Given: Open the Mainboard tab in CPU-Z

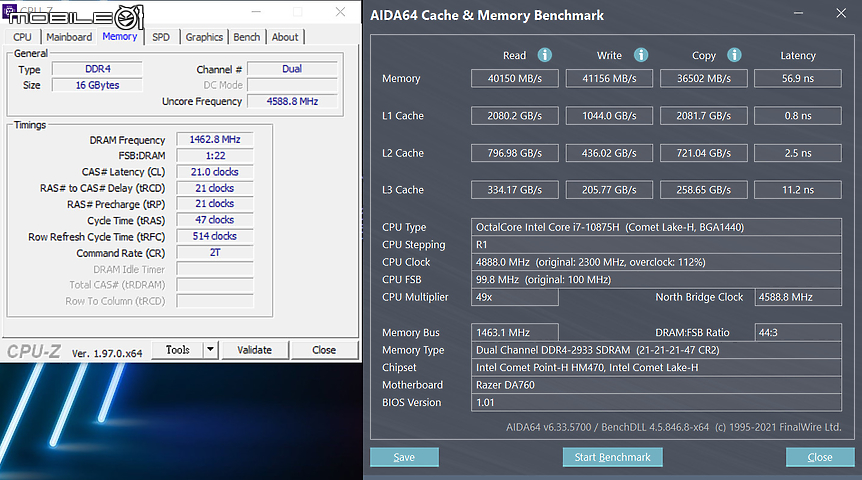Looking at the screenshot, I should tap(69, 37).
